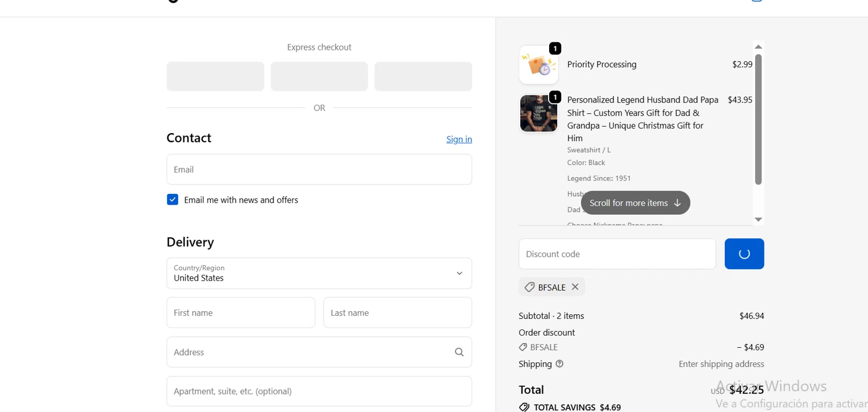The image size is (868, 412).
Task: Uncheck Email me with news and offers
Action: (x=172, y=200)
